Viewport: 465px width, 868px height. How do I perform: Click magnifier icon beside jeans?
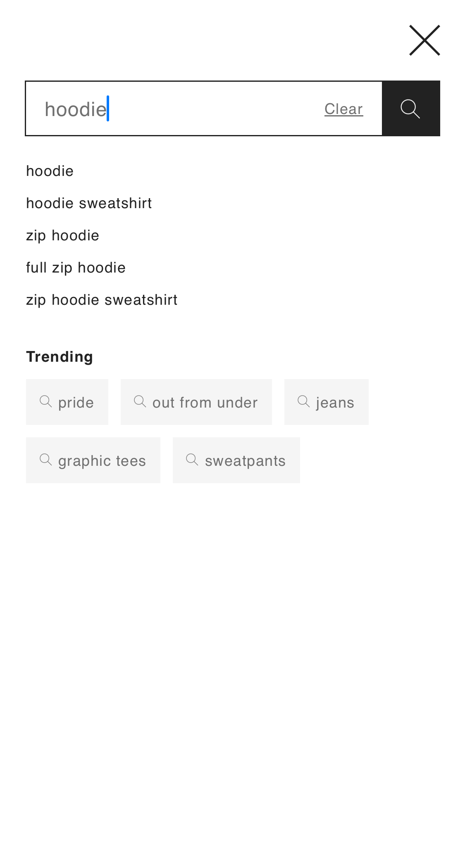click(x=304, y=401)
